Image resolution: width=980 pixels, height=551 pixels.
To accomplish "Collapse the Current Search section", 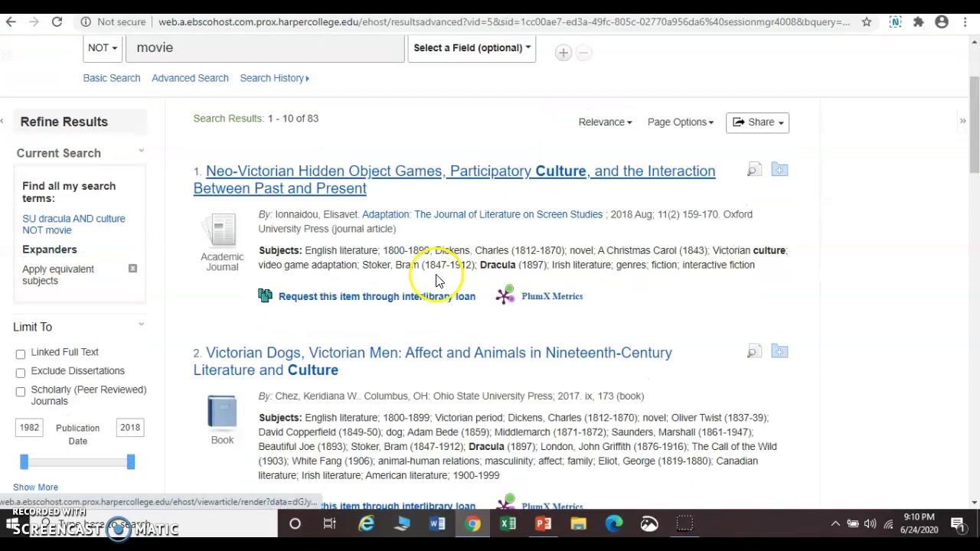I will 141,152.
